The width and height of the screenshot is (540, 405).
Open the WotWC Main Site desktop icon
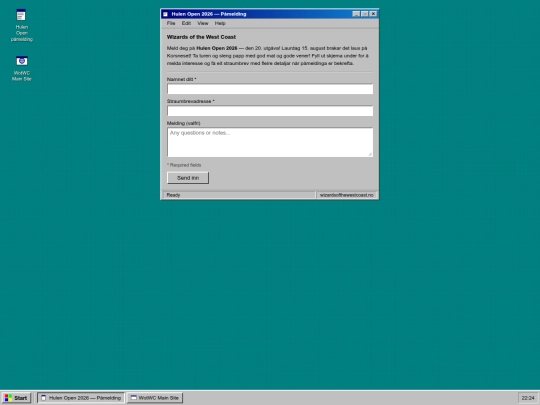(21, 69)
